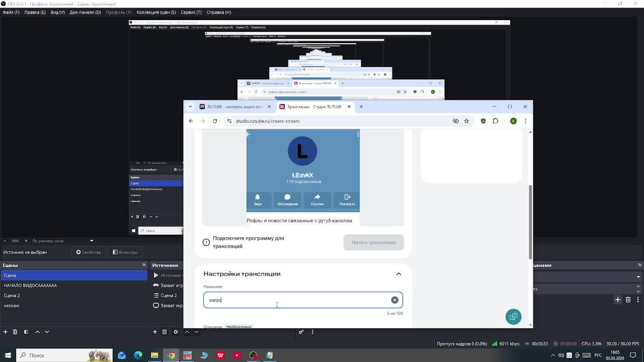Click the Звук bell button in preview
644x362 pixels.
coord(258,200)
